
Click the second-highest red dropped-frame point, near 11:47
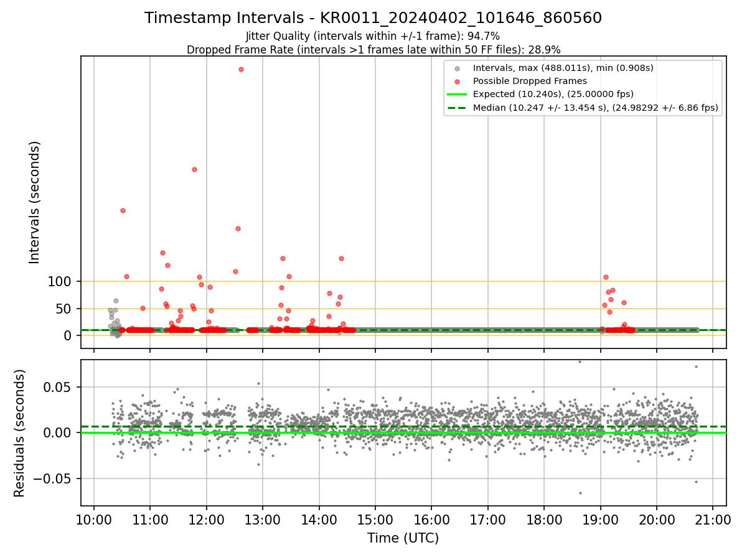(194, 169)
